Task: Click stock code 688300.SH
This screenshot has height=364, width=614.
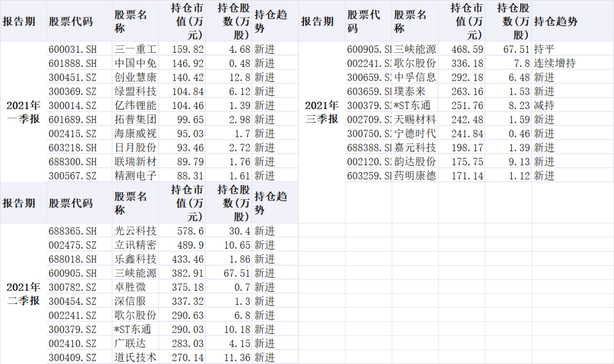Action: point(72,162)
